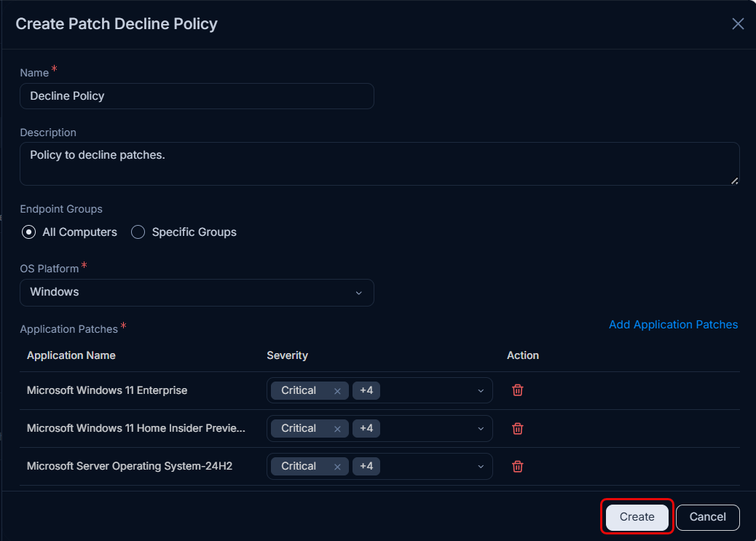Screen dimensions: 756x541
Task: Click the Endpoint Groups label
Action: click(61, 209)
